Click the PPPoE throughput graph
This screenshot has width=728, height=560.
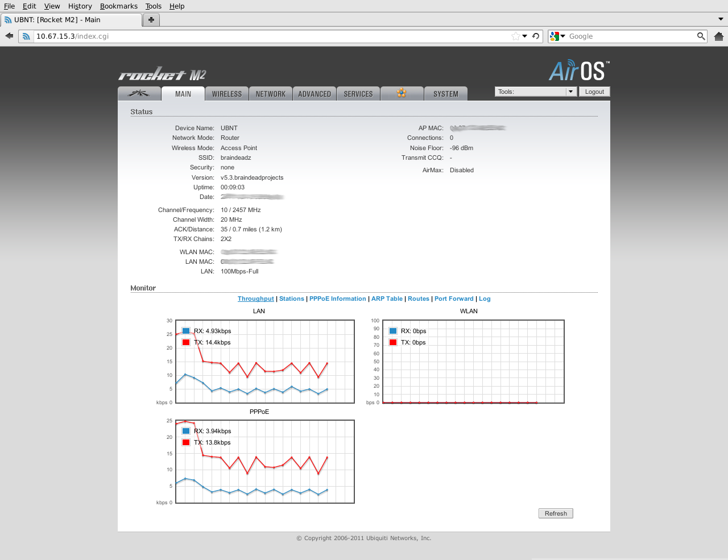265,462
